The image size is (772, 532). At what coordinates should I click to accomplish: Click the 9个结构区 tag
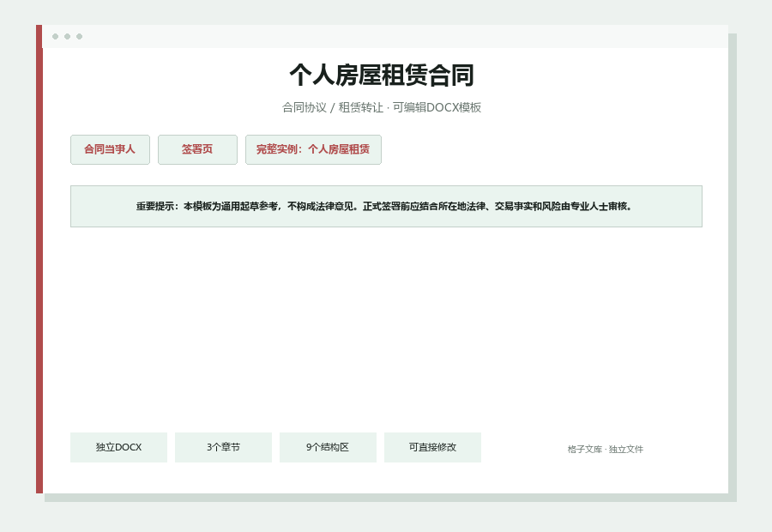tap(328, 447)
